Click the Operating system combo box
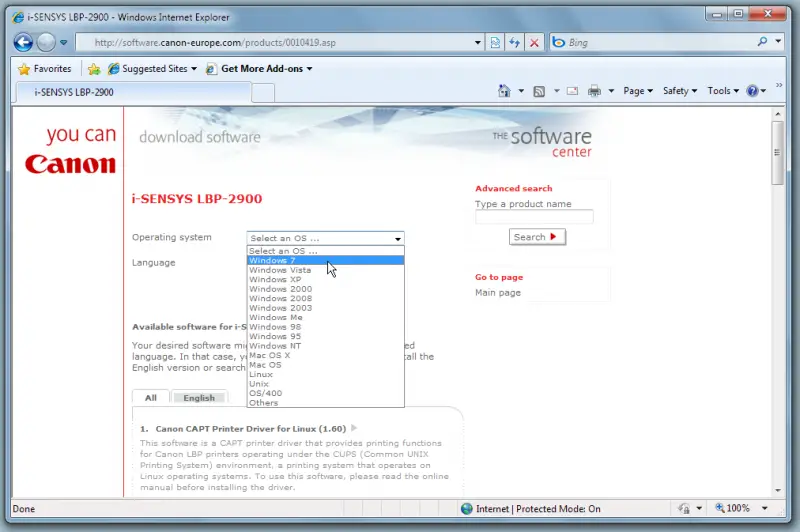 pos(326,238)
